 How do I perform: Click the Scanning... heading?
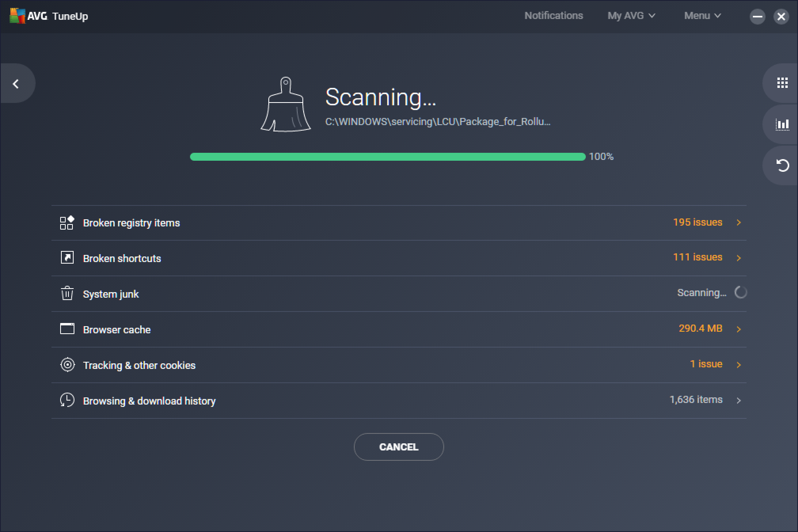tap(380, 97)
